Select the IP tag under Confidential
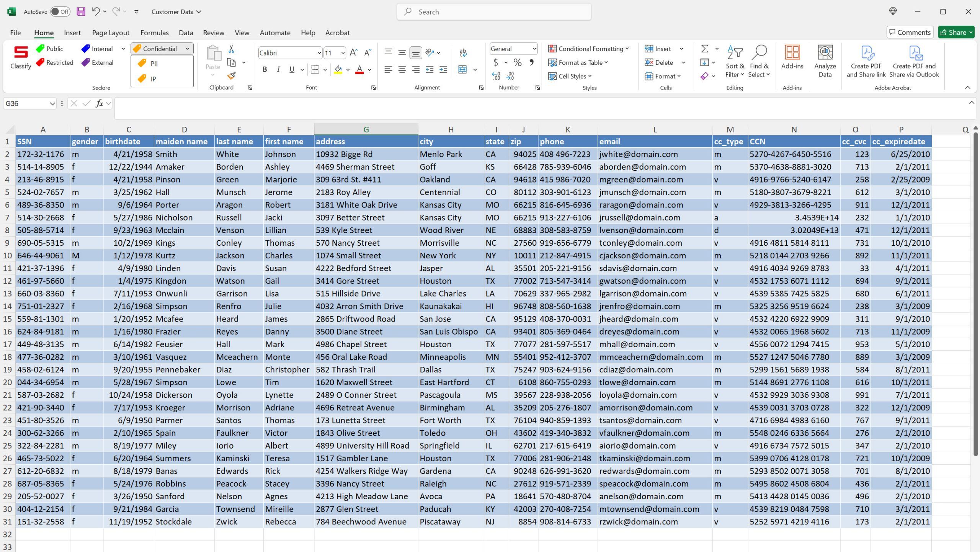Viewport: 980px width, 552px height. click(x=147, y=79)
